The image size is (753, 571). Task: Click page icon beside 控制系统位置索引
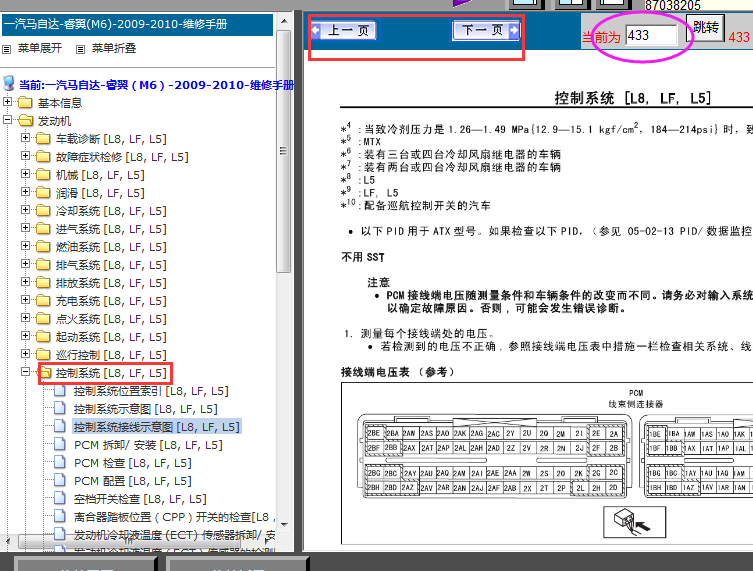(x=60, y=390)
